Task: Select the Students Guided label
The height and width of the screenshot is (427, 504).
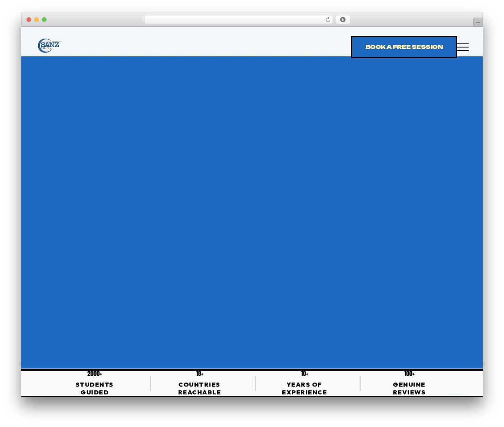Action: 94,388
